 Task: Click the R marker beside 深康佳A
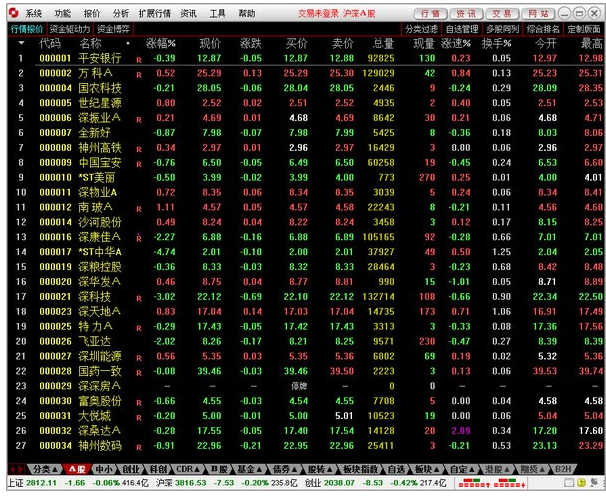139,239
